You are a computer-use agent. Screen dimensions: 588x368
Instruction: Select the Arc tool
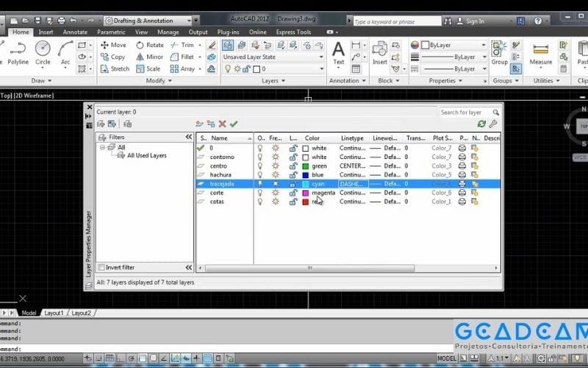(65, 52)
